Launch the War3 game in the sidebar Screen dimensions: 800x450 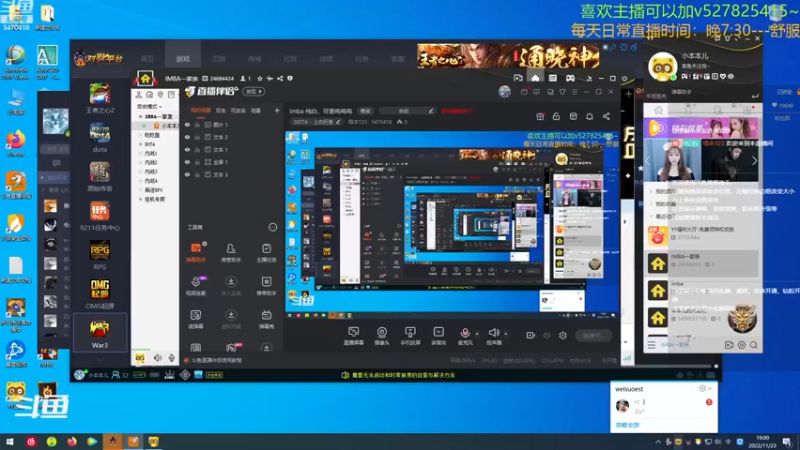(99, 333)
